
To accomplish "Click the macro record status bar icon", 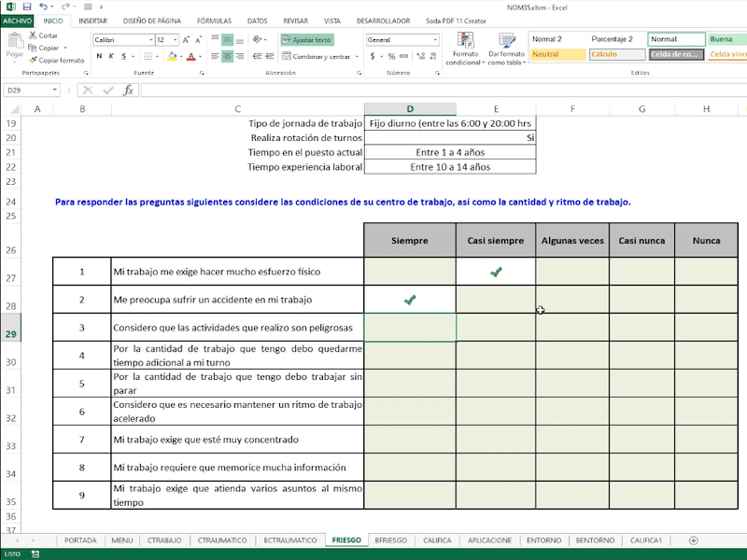I will pyautogui.click(x=35, y=553).
